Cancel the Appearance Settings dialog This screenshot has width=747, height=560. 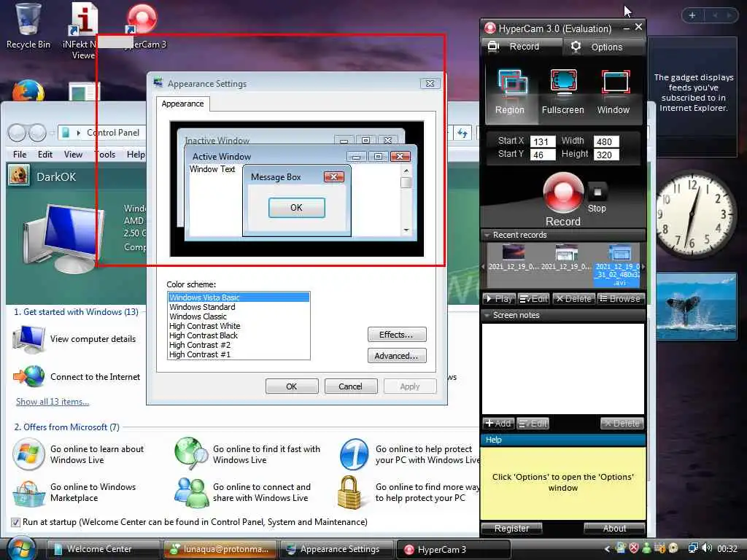[351, 386]
